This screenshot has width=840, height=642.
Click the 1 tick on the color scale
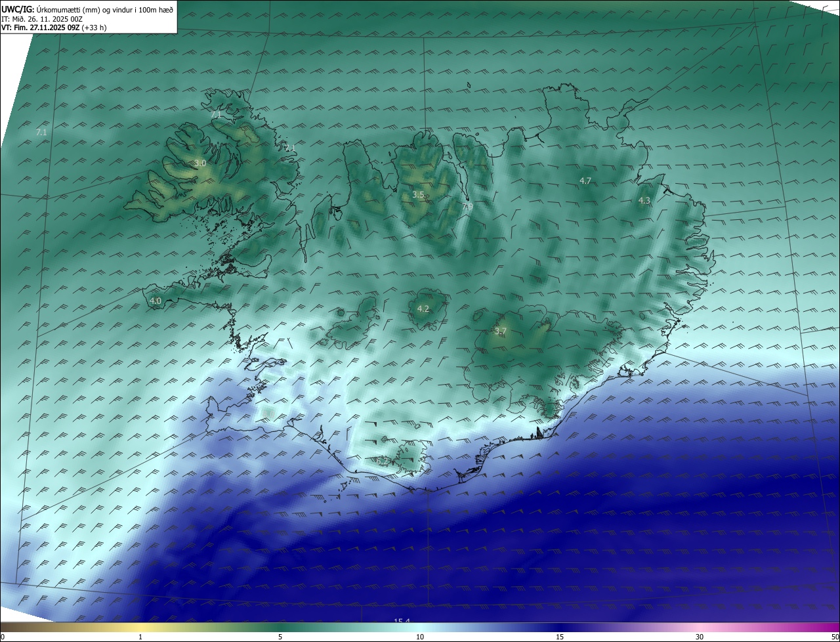coord(140,637)
